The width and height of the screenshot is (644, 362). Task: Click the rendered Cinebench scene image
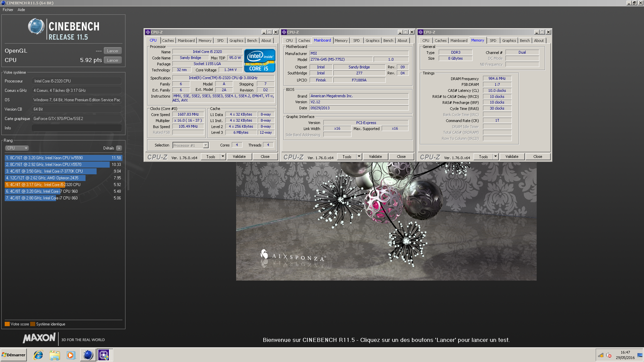386,222
